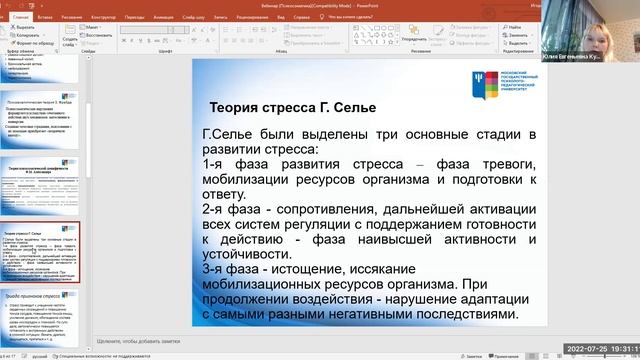Open Заливка фигуры shape fill
The width and height of the screenshot is (640, 360).
(x=469, y=27)
